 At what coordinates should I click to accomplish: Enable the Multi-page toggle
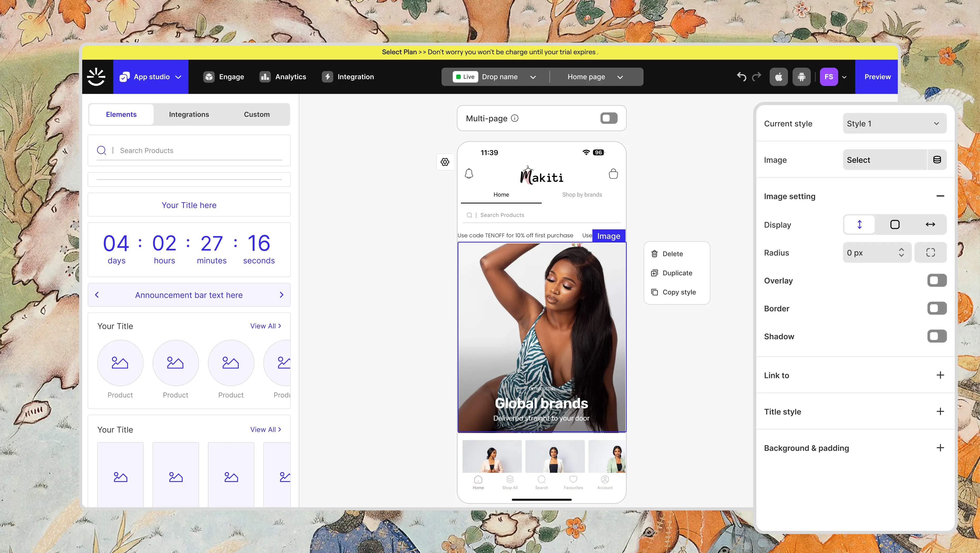[609, 118]
